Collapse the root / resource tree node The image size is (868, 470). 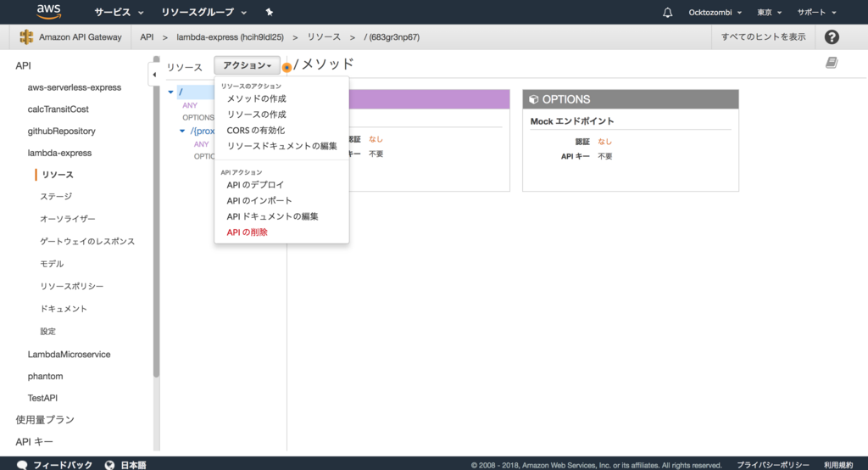170,92
